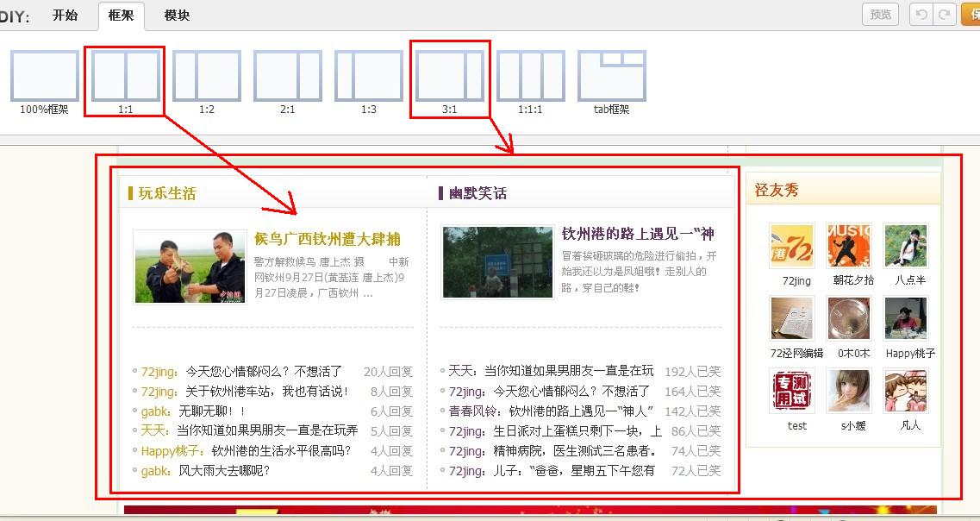Open post 无聊无聊！！ by gabk
Screen dimensions: 980x521
211,411
